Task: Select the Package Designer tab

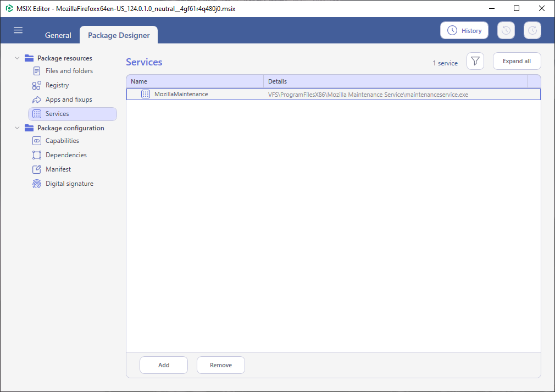Action: click(119, 35)
